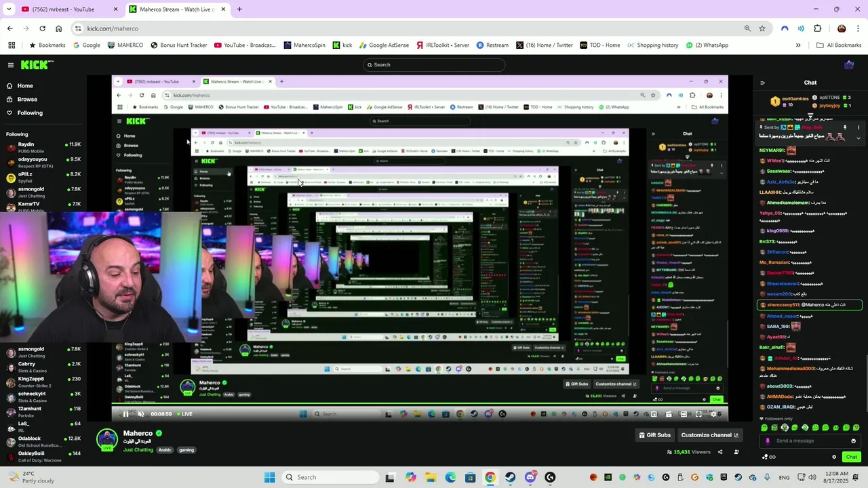Viewport: 868px width, 488px height.
Task: Open pinned message three-dot options
Action: coord(858,127)
